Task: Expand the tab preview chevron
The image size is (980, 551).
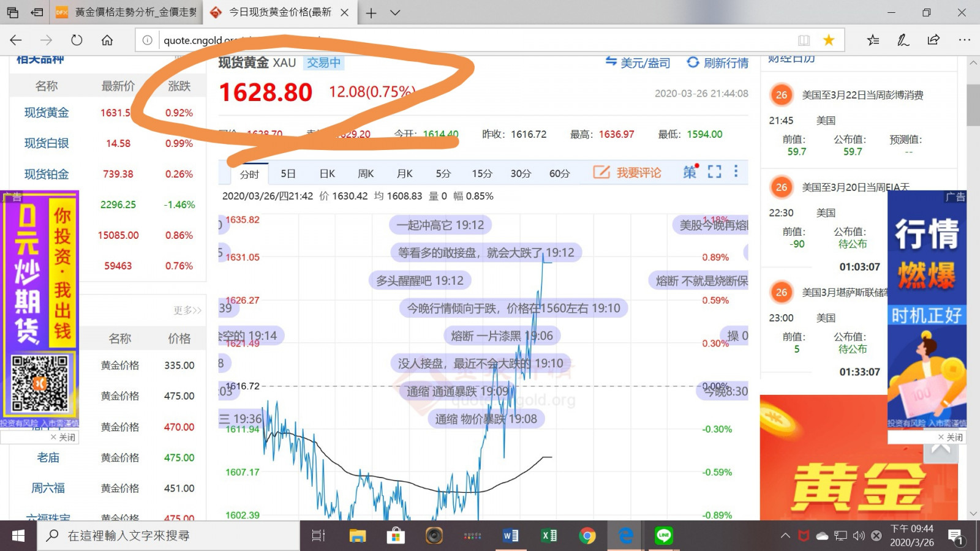Action: point(395,13)
